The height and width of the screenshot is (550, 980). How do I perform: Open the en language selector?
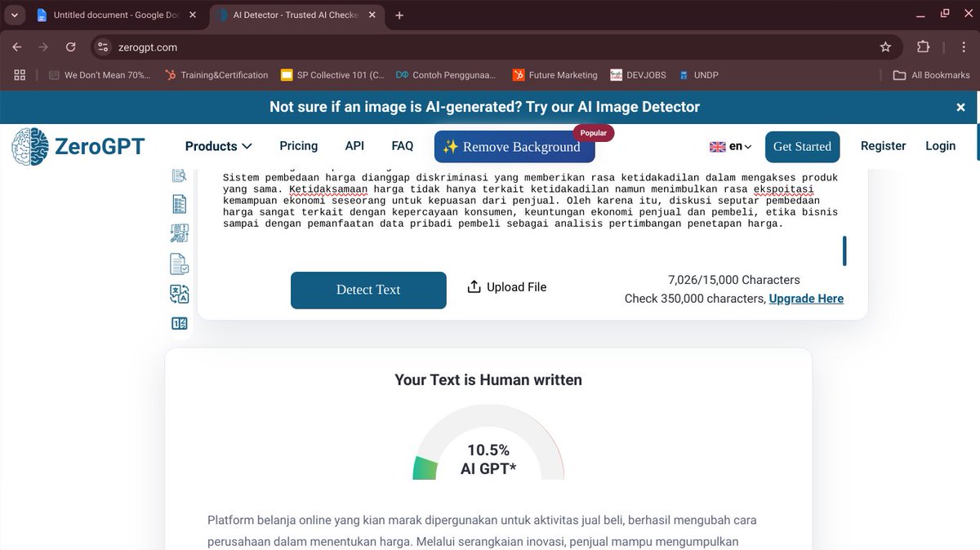(731, 146)
